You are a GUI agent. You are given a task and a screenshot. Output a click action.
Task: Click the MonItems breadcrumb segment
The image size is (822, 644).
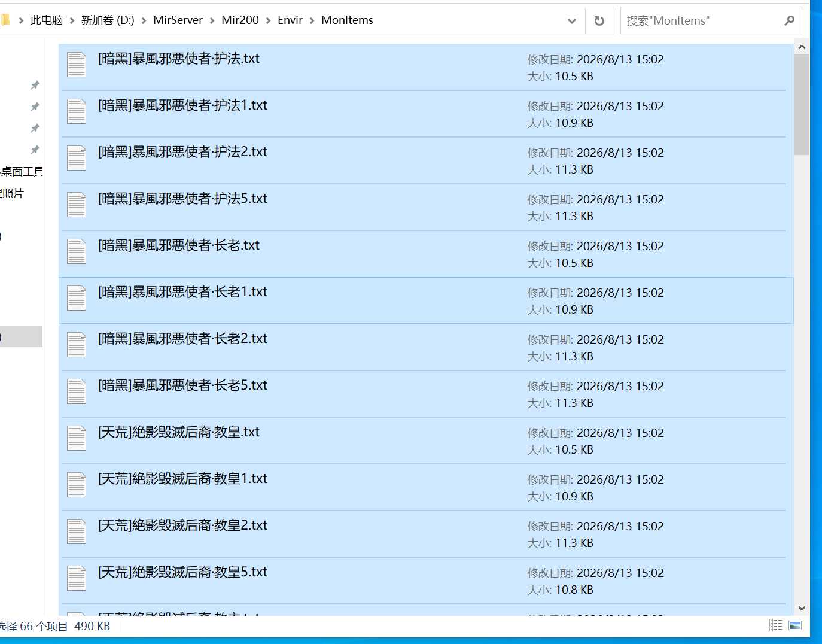347,20
